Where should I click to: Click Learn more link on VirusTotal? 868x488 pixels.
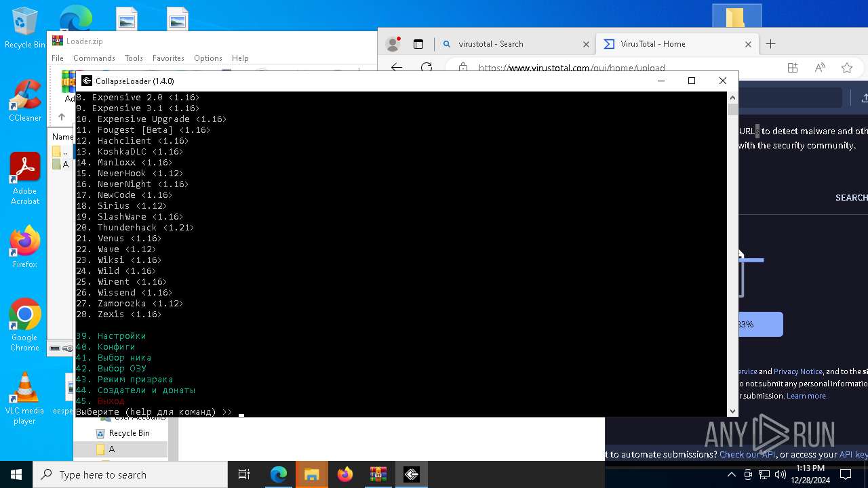807,396
